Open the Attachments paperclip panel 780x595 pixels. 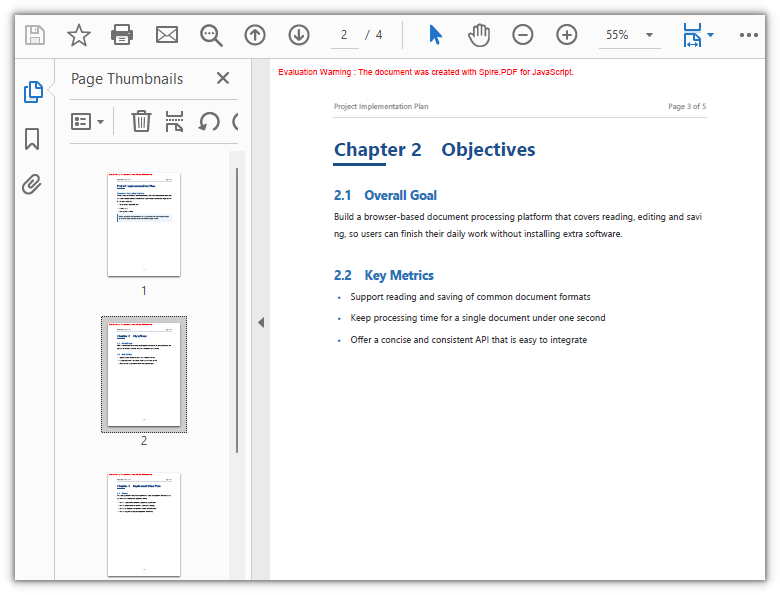[x=32, y=185]
